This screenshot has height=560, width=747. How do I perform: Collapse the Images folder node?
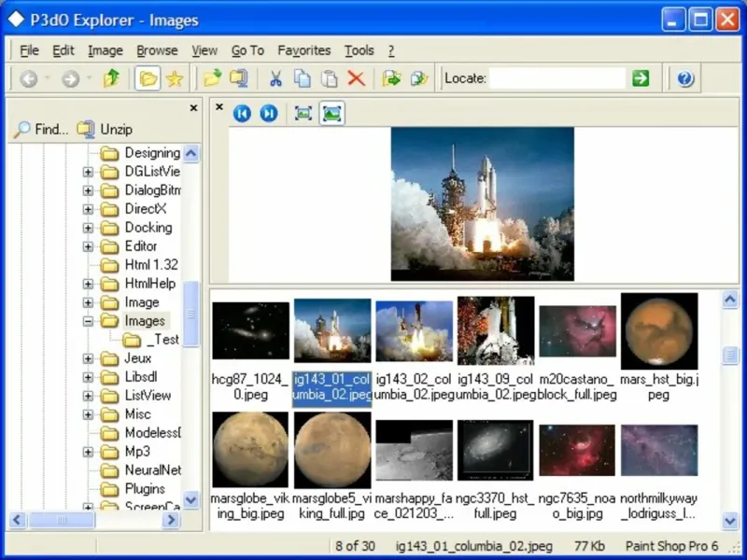(x=89, y=321)
